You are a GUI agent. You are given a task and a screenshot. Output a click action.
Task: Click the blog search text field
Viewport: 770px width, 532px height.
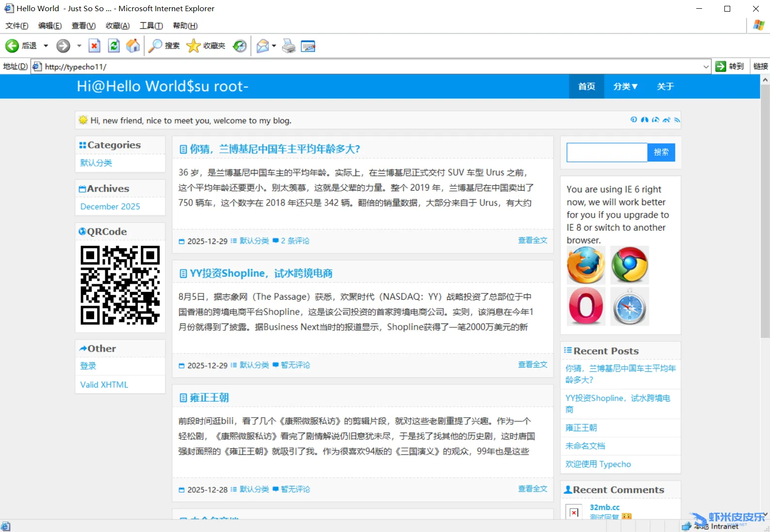pyautogui.click(x=606, y=152)
